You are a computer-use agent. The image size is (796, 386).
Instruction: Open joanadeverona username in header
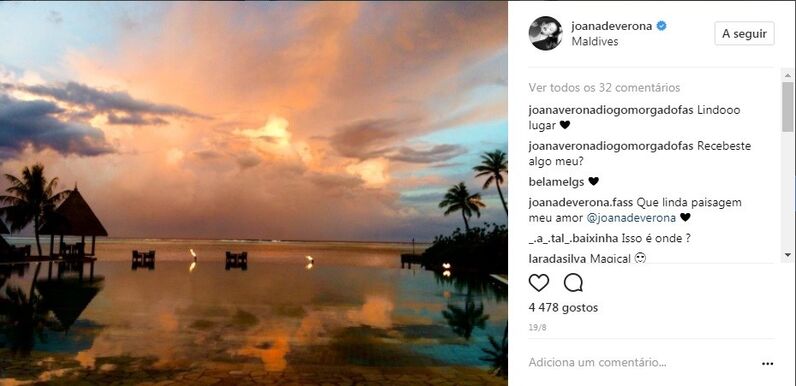[x=612, y=26]
